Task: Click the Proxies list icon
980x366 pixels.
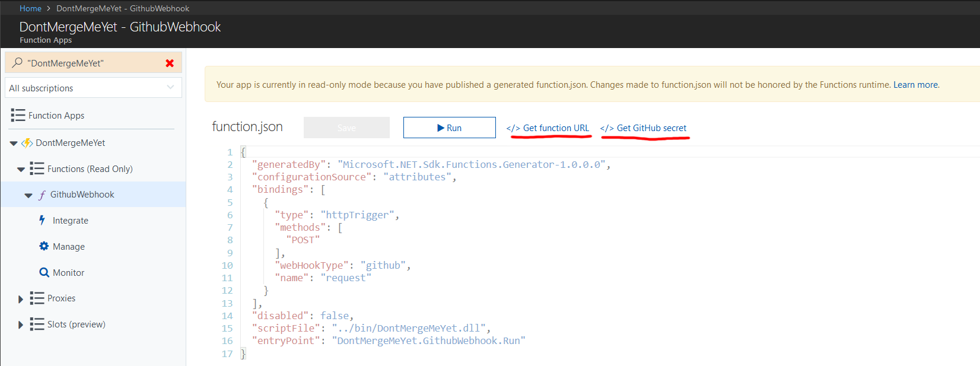Action: (x=37, y=298)
